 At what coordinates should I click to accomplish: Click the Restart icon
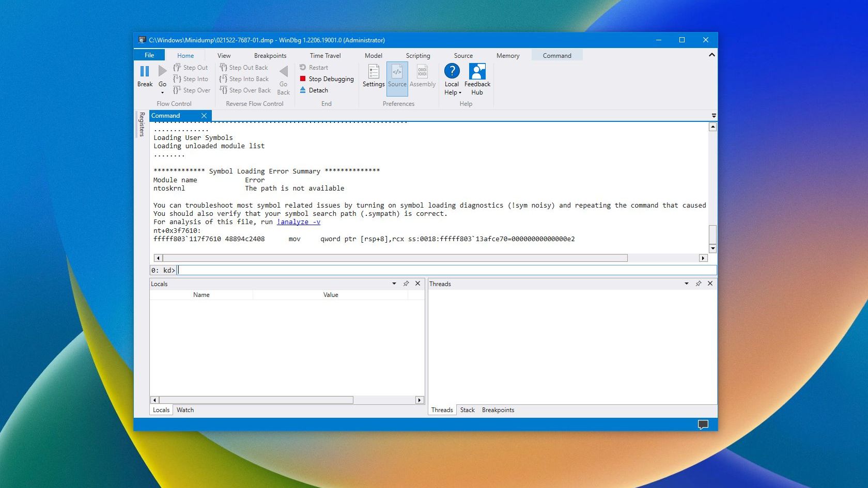(303, 67)
